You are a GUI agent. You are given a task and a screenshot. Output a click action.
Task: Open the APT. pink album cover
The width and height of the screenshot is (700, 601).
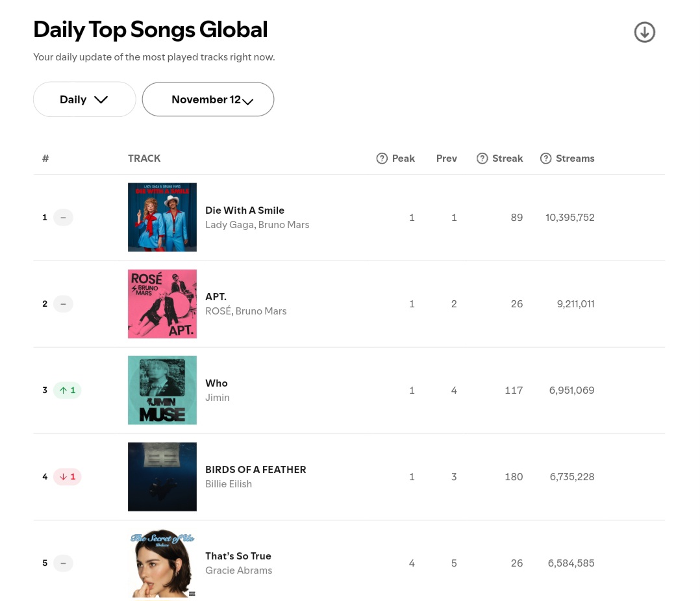(x=162, y=304)
